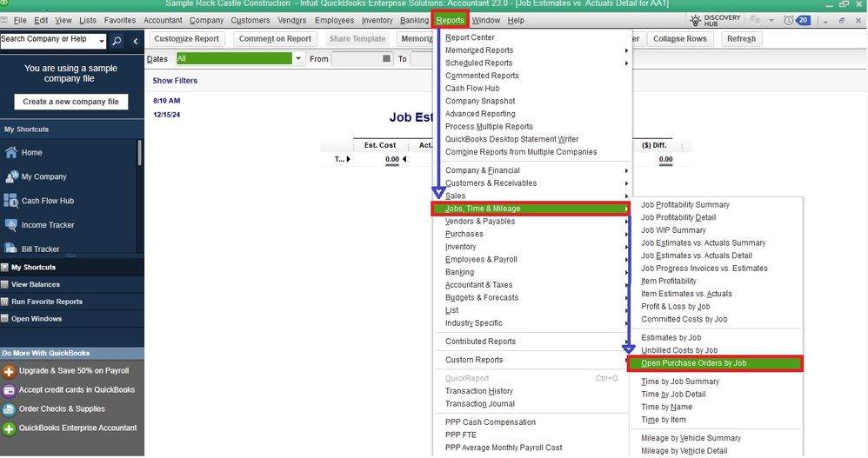Select Open Windows sidebar section

tap(72, 319)
